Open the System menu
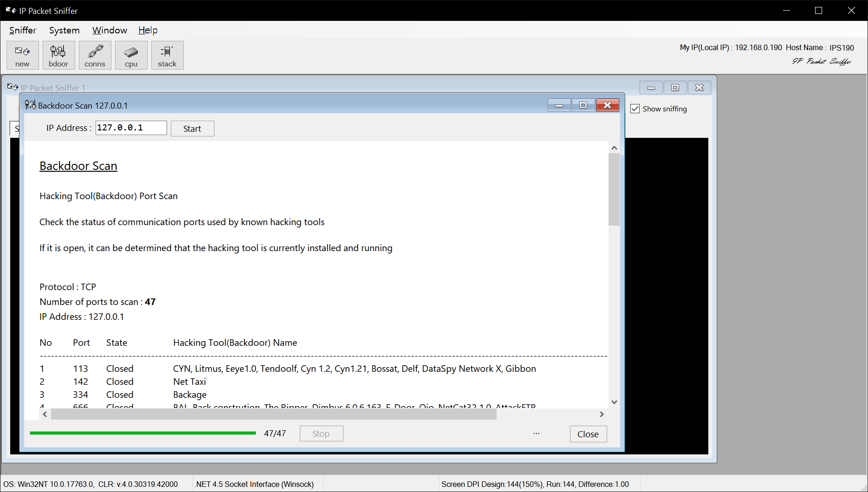The width and height of the screenshot is (868, 492). [64, 30]
